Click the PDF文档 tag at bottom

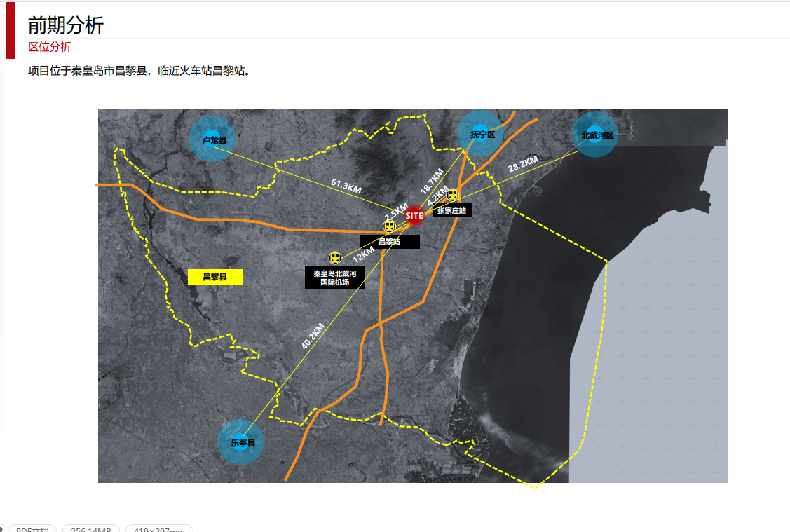[x=32, y=529]
